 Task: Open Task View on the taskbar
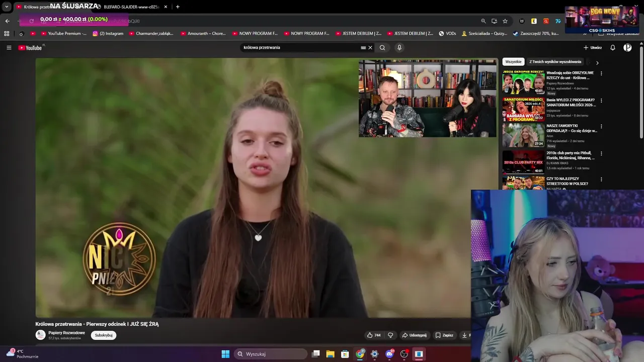pos(315,354)
